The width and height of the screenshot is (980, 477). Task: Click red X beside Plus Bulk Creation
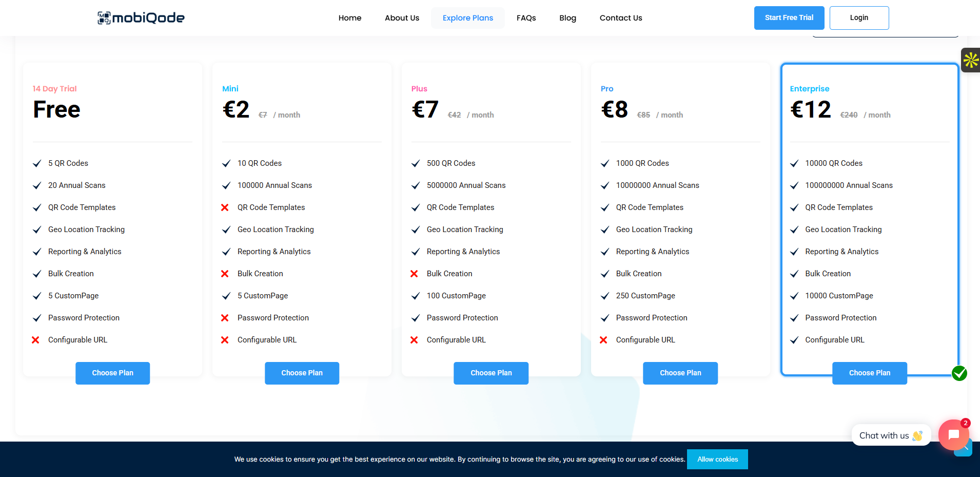414,274
